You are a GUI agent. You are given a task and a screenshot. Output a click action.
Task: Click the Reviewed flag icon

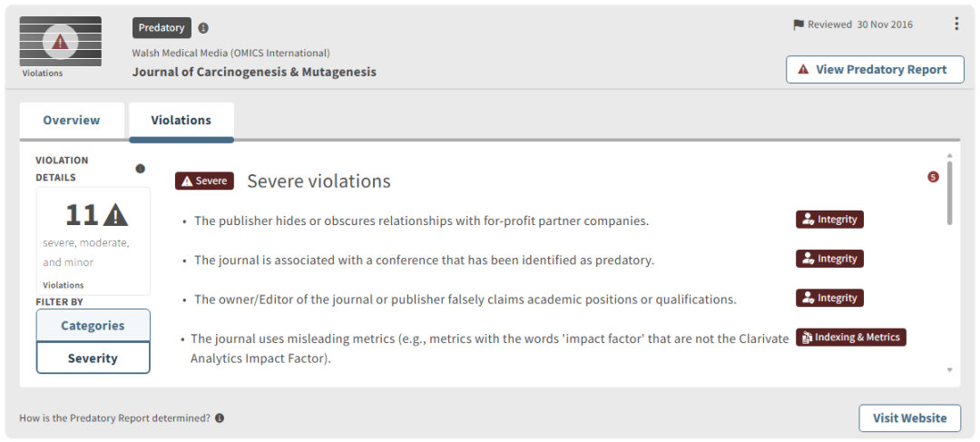pos(799,25)
